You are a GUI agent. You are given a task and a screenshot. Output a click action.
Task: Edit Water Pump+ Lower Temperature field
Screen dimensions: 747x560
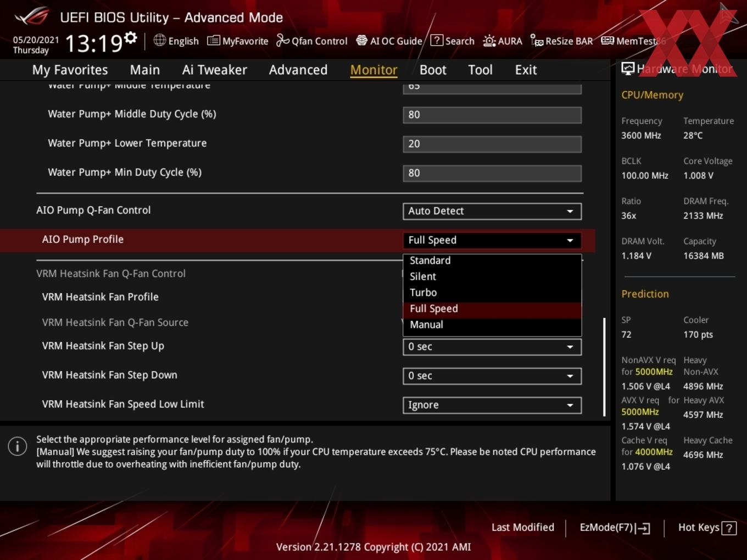pos(492,144)
